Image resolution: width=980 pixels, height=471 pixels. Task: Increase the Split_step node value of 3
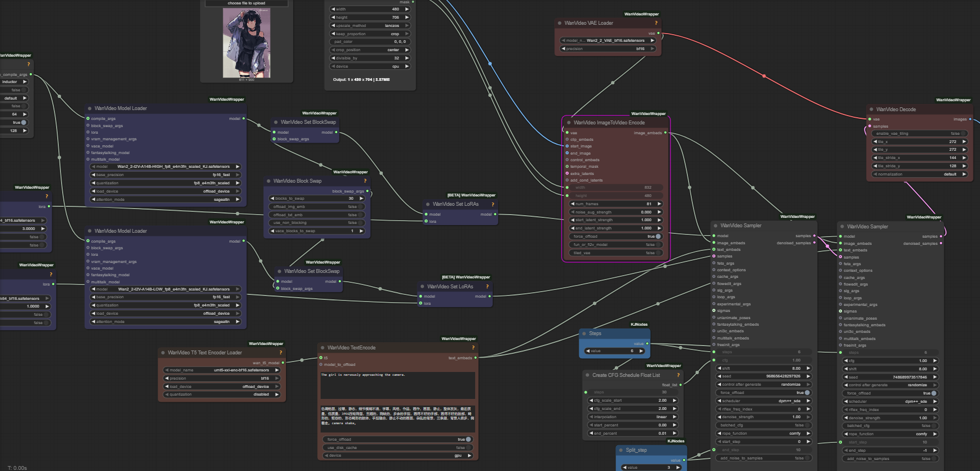pos(678,468)
